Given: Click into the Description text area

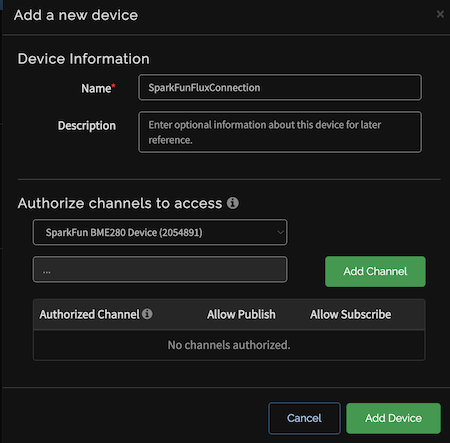Looking at the screenshot, I should 280,132.
